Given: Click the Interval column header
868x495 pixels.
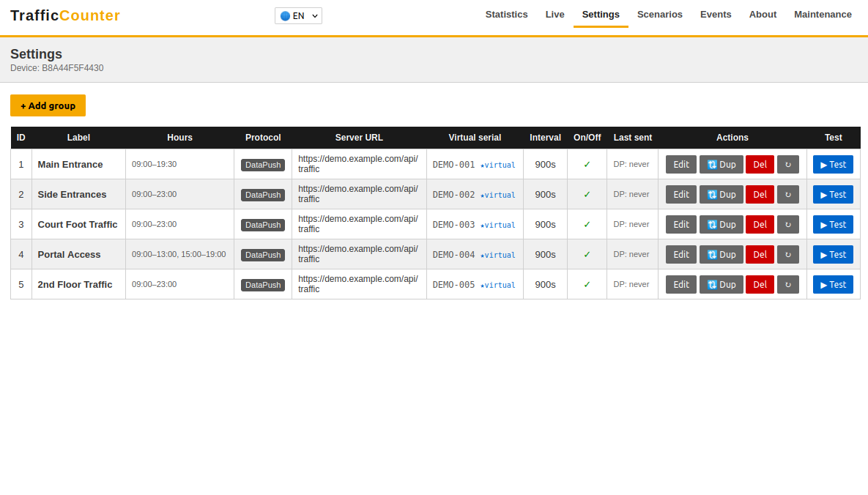Looking at the screenshot, I should tap(545, 138).
